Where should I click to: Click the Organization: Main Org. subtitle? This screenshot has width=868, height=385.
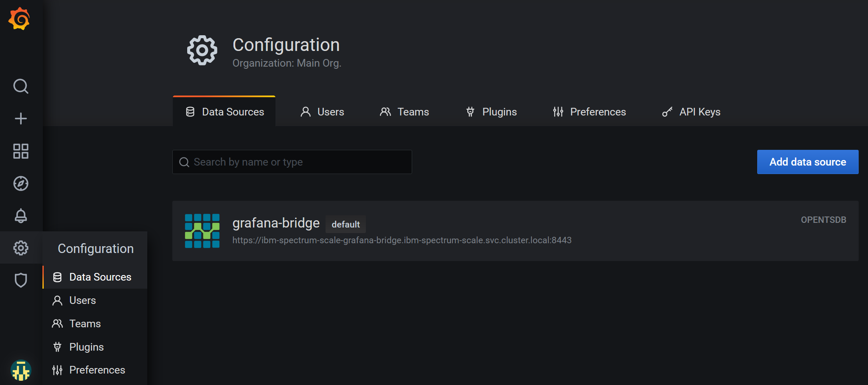pyautogui.click(x=287, y=63)
